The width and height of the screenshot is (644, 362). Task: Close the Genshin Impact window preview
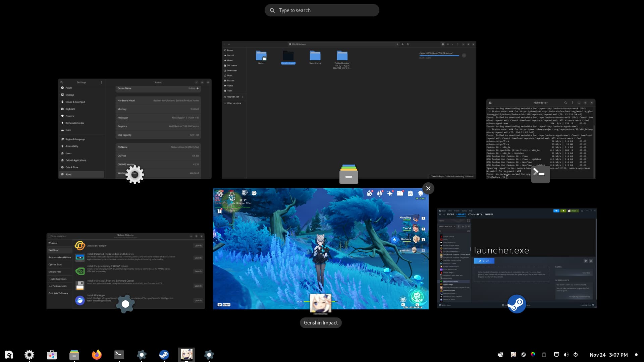click(x=428, y=188)
